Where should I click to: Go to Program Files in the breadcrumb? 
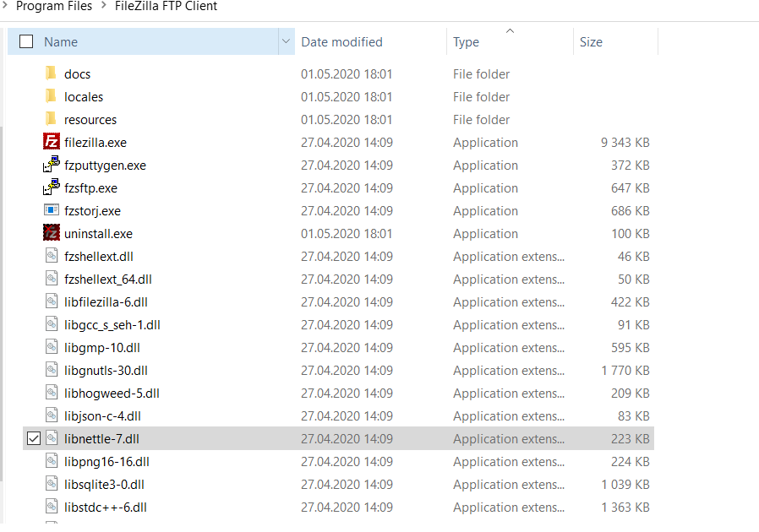point(54,6)
